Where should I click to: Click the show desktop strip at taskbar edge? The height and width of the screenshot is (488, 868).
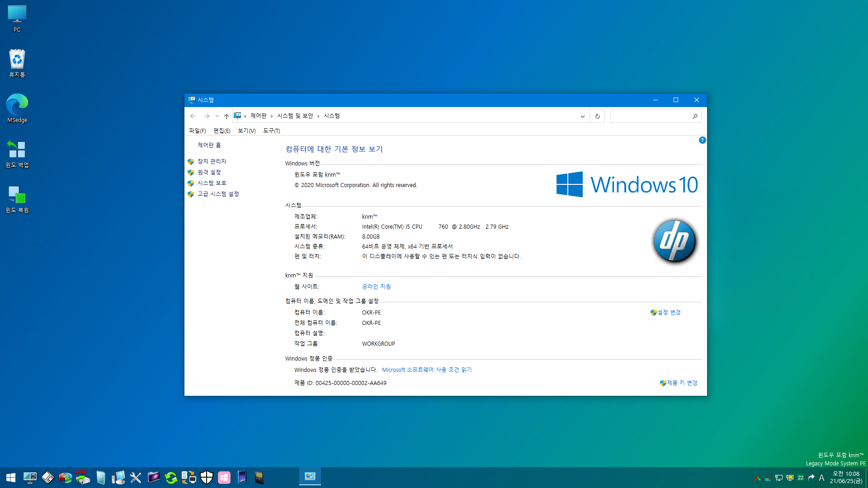pos(866,478)
